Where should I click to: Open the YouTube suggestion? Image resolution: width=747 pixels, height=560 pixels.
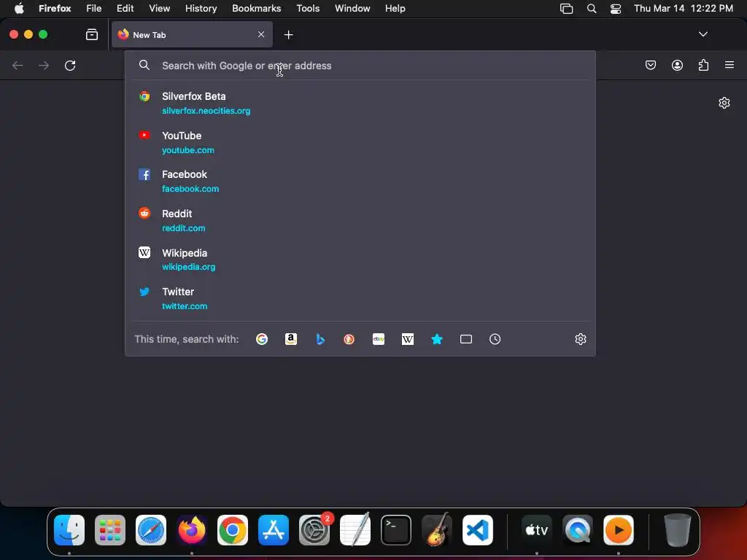tap(360, 142)
